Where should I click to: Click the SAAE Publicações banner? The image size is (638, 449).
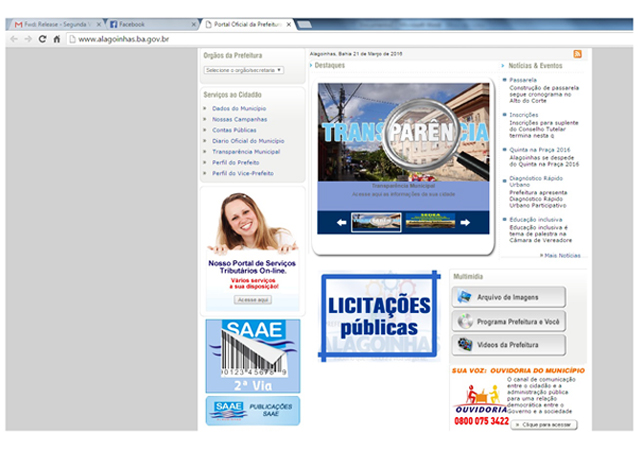253,410
